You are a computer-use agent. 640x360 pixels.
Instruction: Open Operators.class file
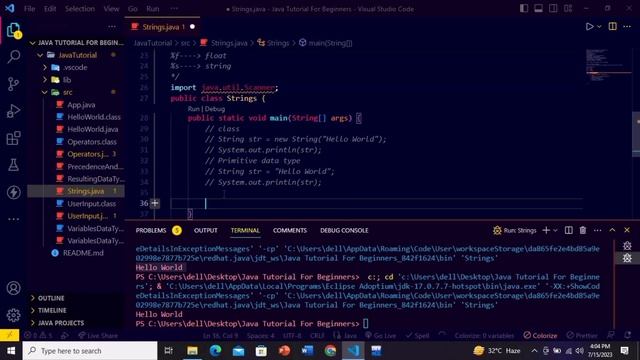pyautogui.click(x=92, y=142)
